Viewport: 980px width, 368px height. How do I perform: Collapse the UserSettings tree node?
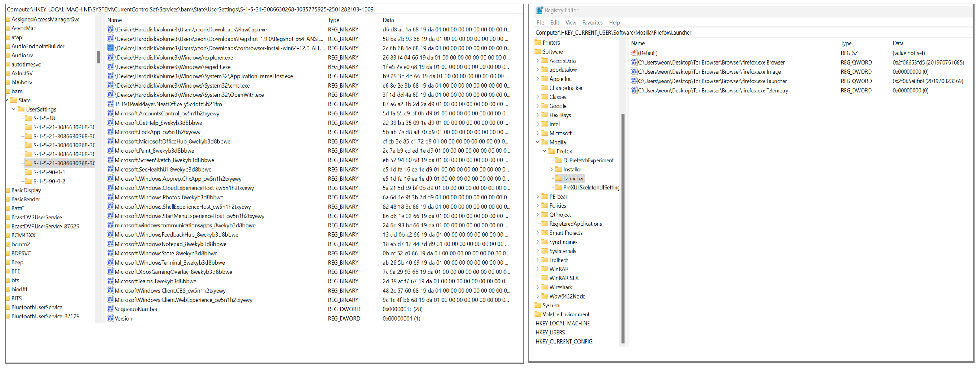click(x=14, y=109)
